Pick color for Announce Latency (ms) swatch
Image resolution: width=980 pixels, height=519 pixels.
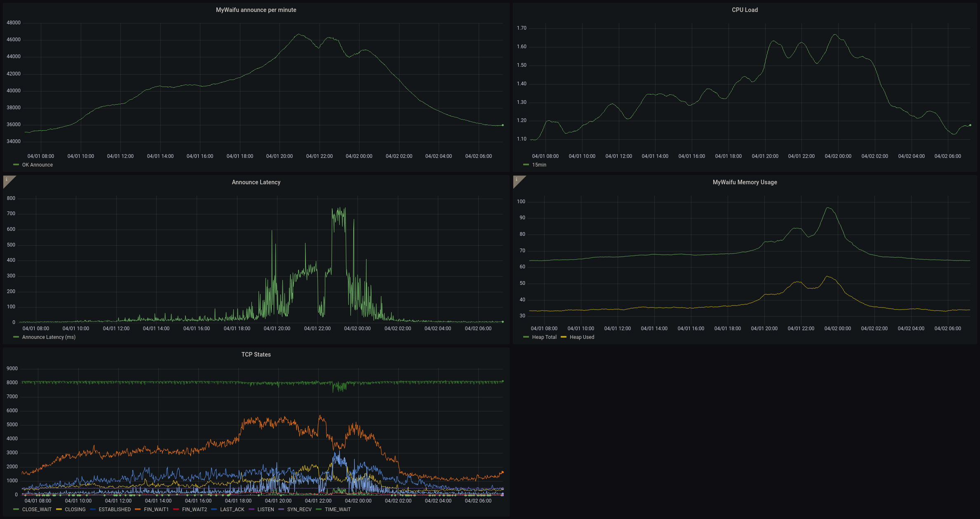pyautogui.click(x=16, y=337)
